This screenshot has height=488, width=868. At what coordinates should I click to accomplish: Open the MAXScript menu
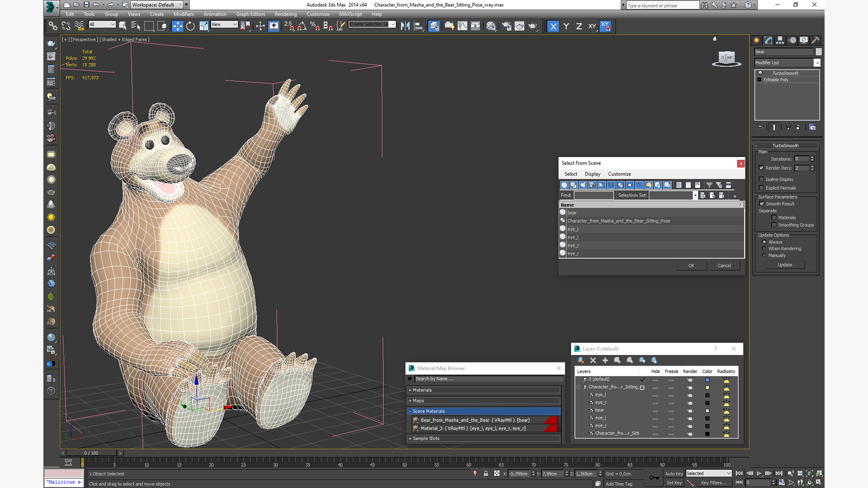(x=350, y=14)
